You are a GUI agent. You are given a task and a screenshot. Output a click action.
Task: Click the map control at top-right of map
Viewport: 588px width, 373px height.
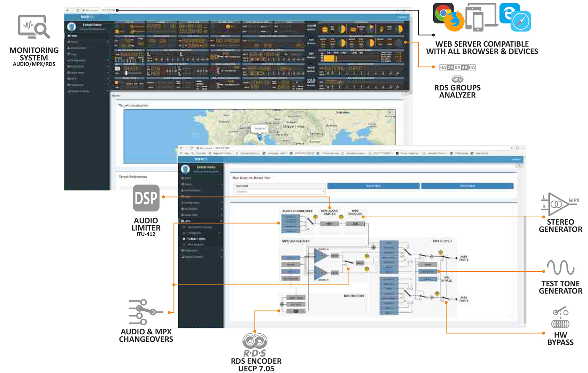[x=390, y=113]
